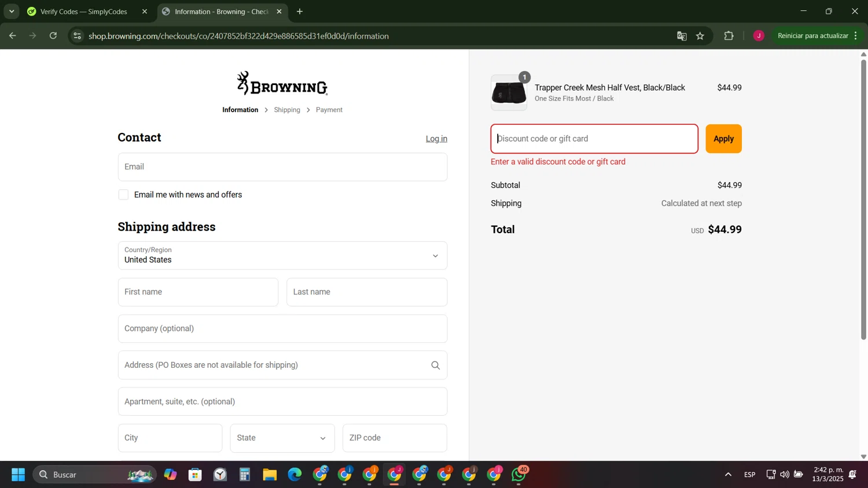Open the Chrome profile avatar J

[x=759, y=36]
